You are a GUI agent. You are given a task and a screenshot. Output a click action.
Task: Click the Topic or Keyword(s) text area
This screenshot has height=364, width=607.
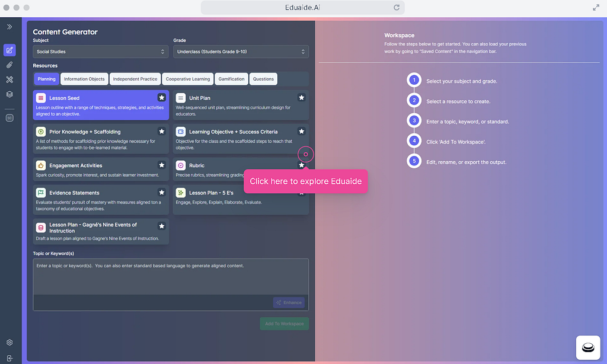point(171,277)
